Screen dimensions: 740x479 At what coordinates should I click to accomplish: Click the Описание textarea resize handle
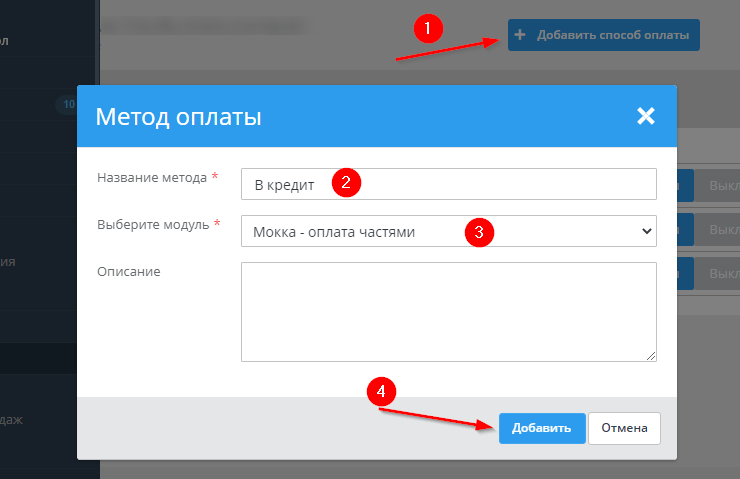[651, 355]
